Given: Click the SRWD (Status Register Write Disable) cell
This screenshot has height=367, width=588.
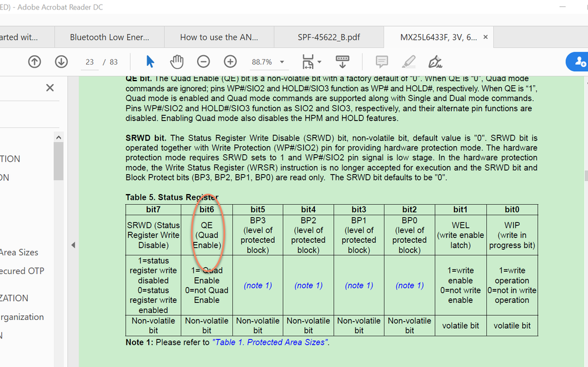Looking at the screenshot, I should coord(154,235).
